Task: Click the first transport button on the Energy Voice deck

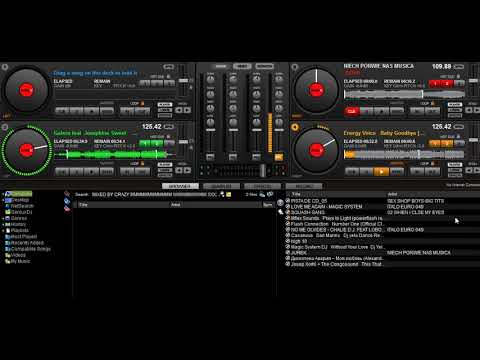Action: click(x=352, y=172)
